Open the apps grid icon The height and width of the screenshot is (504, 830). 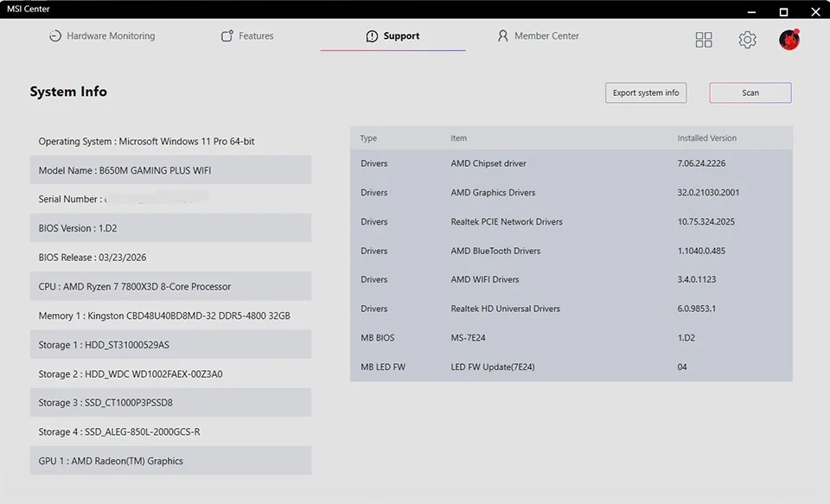coord(704,40)
